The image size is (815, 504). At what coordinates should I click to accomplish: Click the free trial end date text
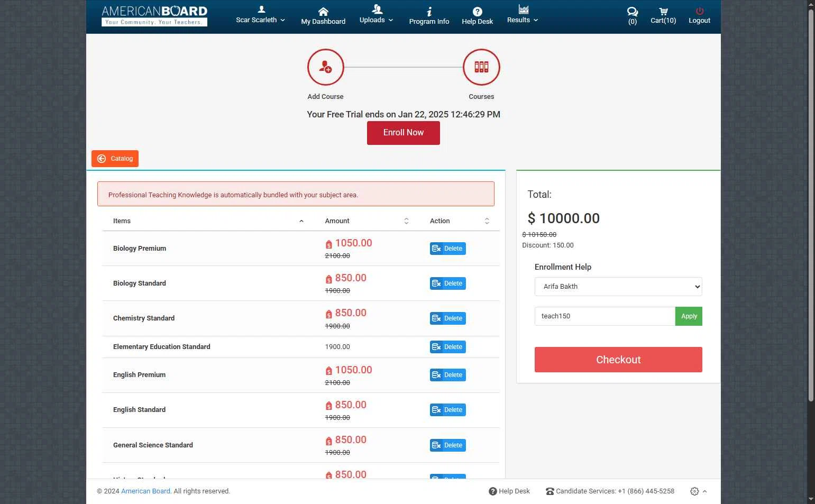pos(404,114)
